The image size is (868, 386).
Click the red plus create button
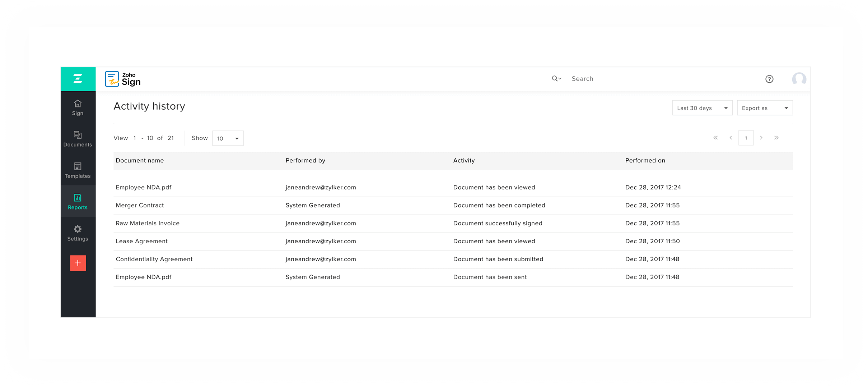tap(78, 263)
